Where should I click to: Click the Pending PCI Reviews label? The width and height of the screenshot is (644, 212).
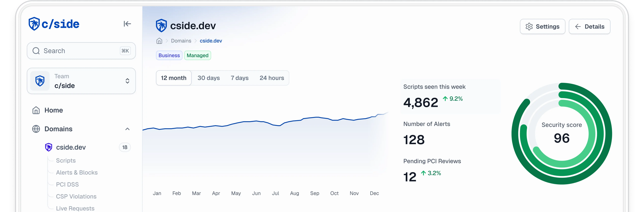[432, 161]
